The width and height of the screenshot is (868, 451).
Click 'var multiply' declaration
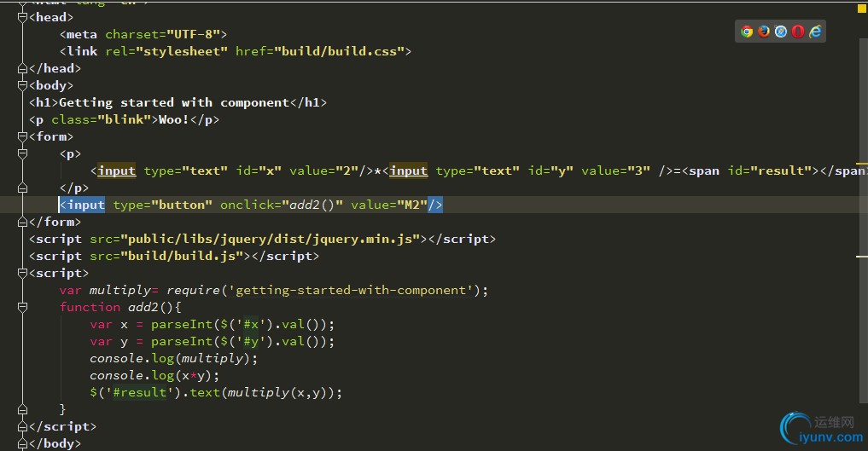[105, 290]
